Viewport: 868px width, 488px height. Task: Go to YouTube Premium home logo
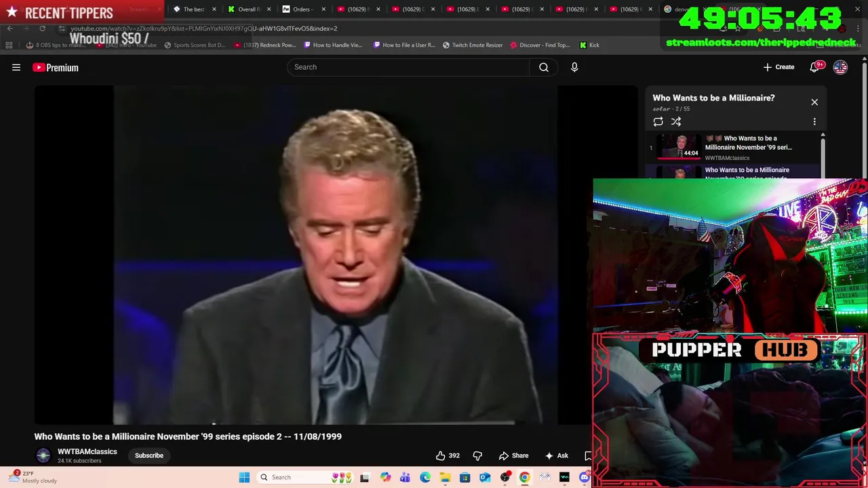click(56, 67)
